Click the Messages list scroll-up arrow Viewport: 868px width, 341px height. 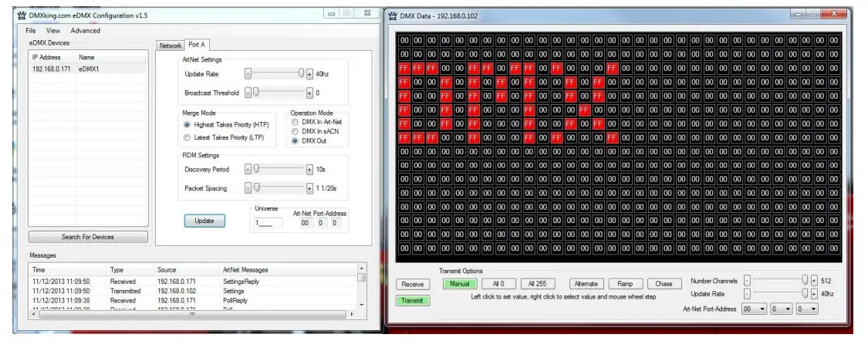click(362, 268)
